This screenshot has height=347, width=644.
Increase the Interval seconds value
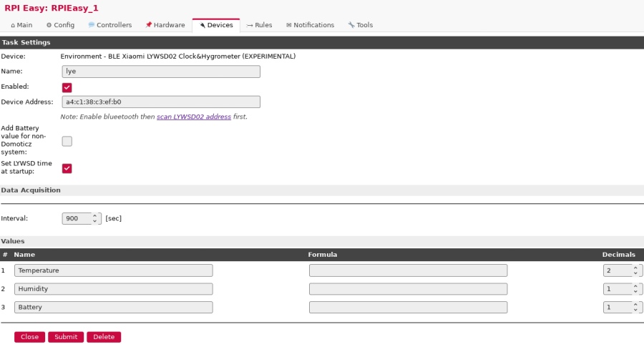click(x=95, y=215)
